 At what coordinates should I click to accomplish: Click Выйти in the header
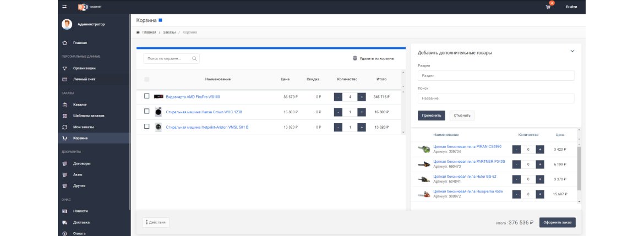(x=571, y=7)
